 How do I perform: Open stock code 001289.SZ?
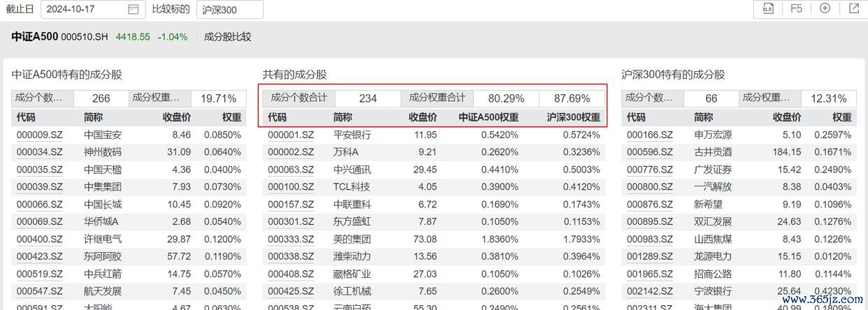click(x=650, y=256)
